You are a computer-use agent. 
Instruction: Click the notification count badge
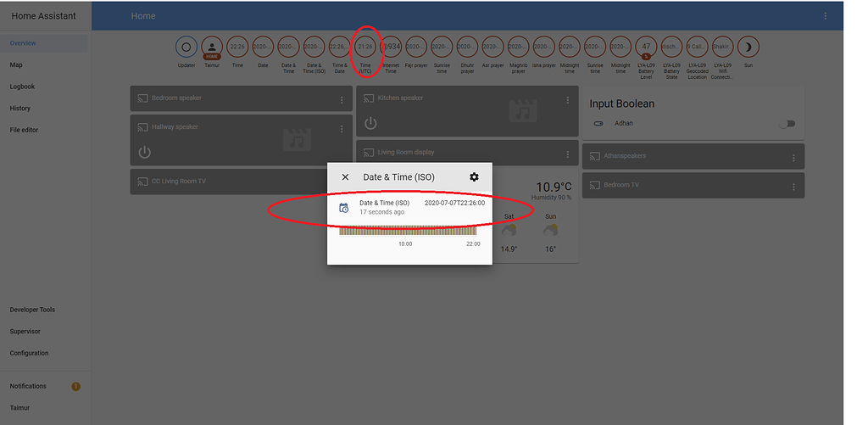75,386
